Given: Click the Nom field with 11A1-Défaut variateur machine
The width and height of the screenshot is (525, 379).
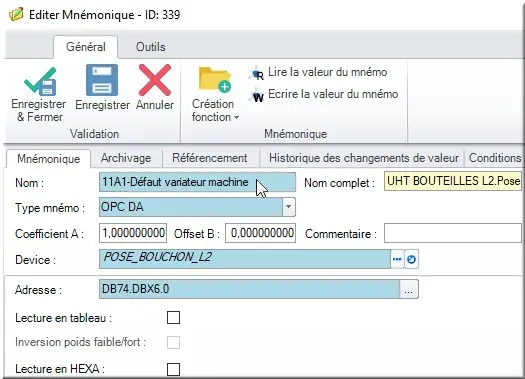Looking at the screenshot, I should (197, 182).
